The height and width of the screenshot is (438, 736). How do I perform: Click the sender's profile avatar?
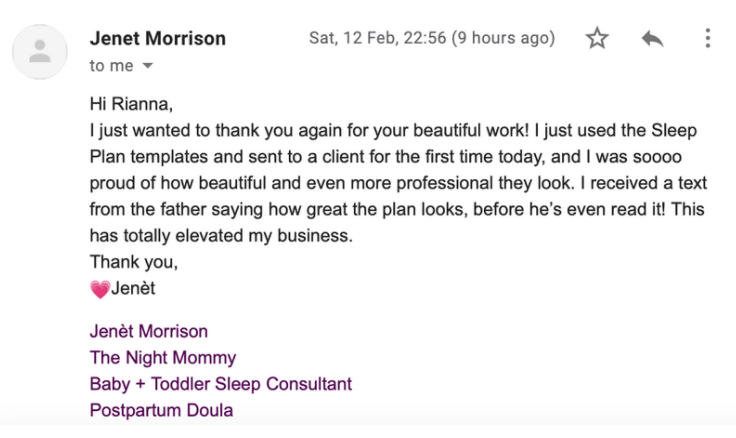40,52
